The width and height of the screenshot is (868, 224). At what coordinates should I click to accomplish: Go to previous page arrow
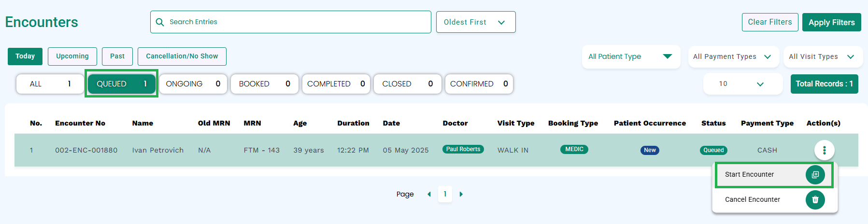tap(429, 194)
